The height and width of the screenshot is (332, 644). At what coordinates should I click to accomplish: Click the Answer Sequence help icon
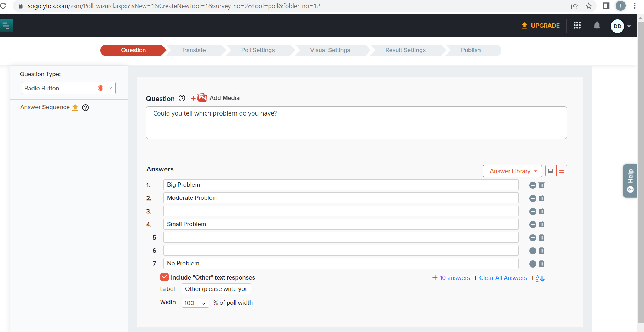[85, 107]
